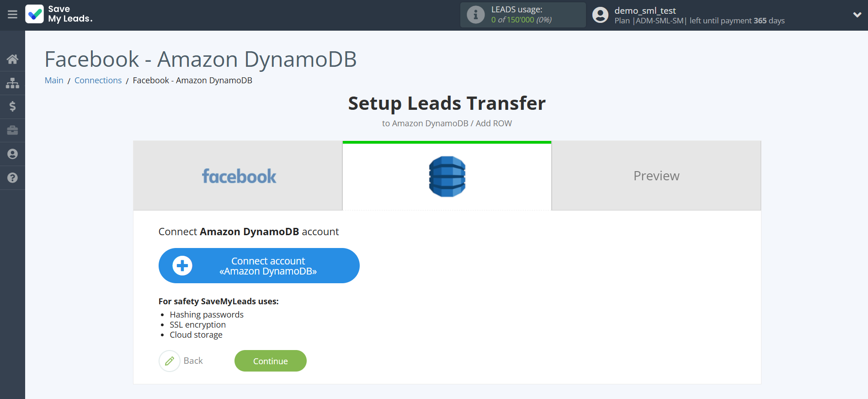Open the Connections breadcrumb link
The width and height of the screenshot is (868, 399).
[x=98, y=81]
